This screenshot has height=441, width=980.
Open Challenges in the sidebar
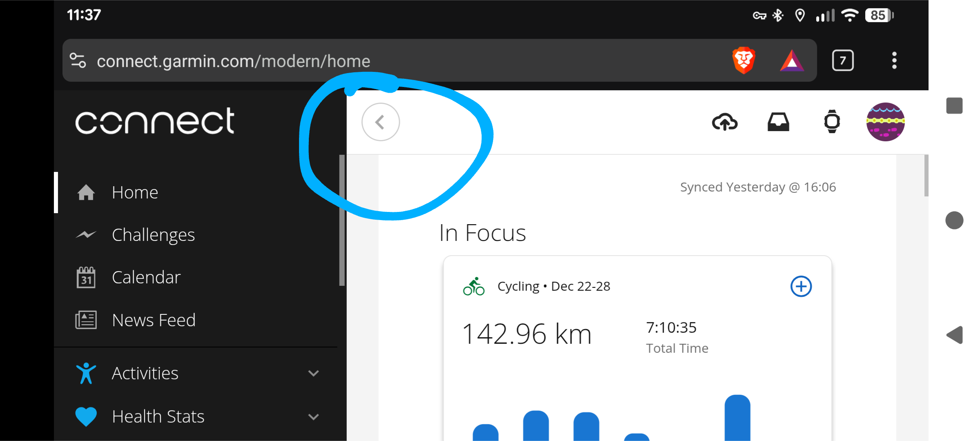(x=153, y=235)
